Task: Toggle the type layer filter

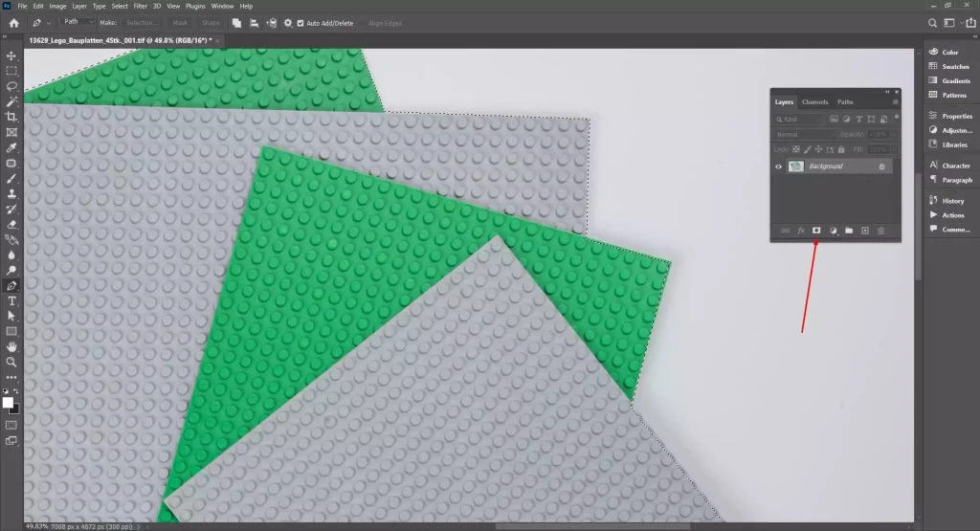Action: click(858, 119)
